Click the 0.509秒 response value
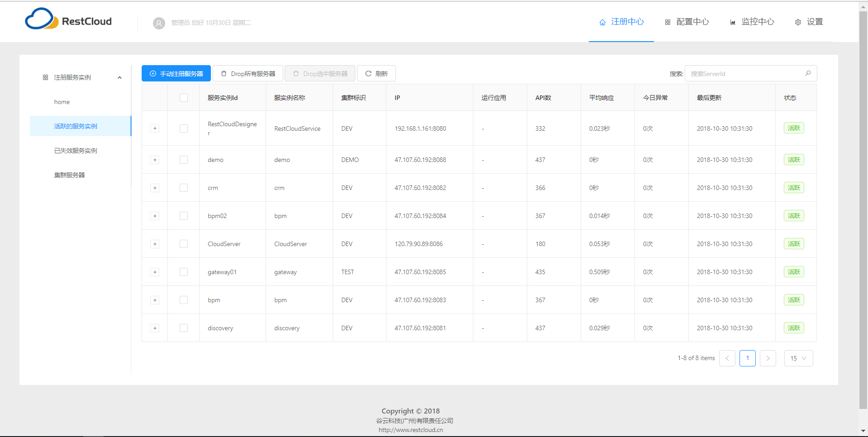 tap(599, 272)
